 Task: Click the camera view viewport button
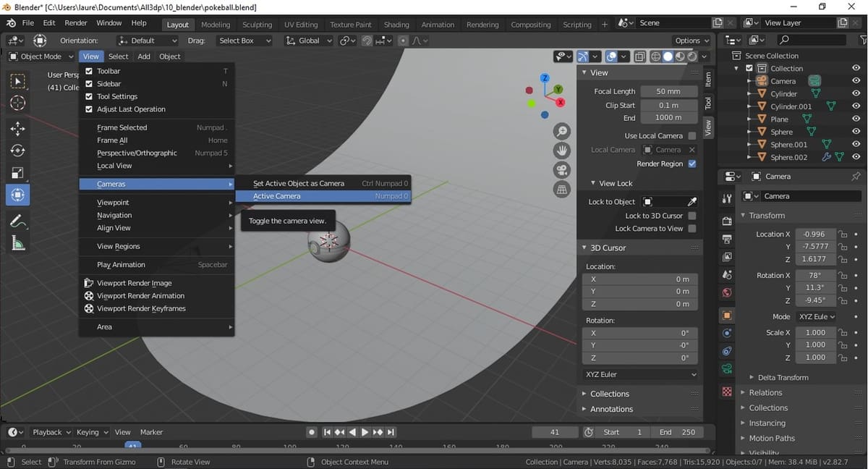562,170
